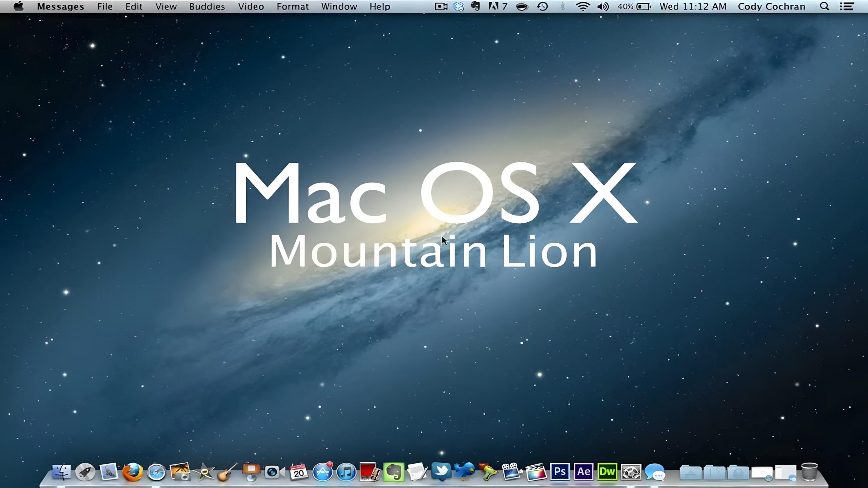Viewport: 868px width, 488px height.
Task: Open the third blue folder stack in Dock
Action: pos(738,472)
